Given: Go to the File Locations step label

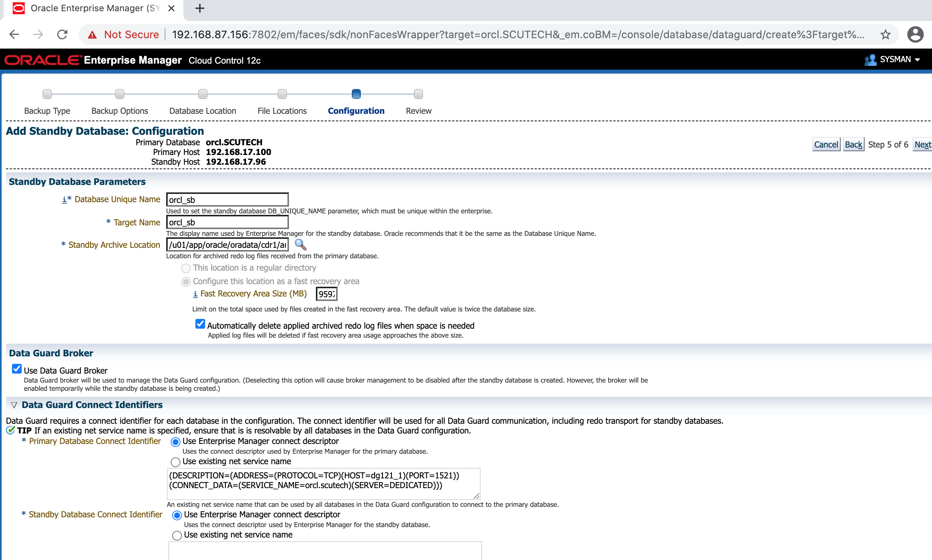Looking at the screenshot, I should point(282,111).
